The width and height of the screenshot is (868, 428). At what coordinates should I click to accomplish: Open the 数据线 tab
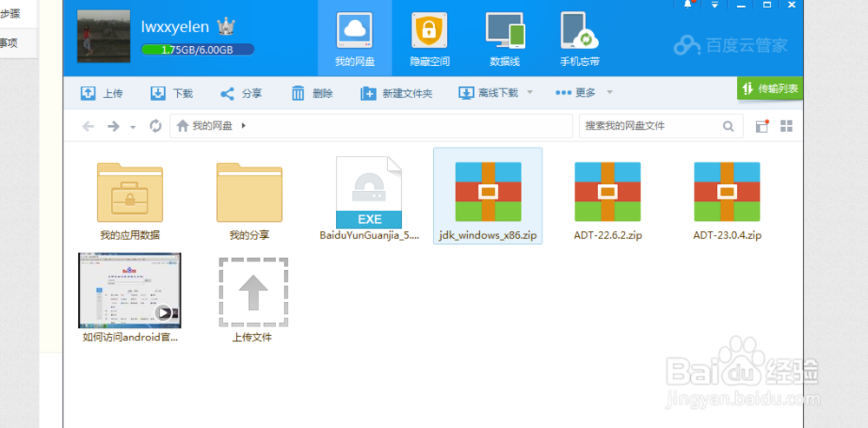pyautogui.click(x=505, y=37)
